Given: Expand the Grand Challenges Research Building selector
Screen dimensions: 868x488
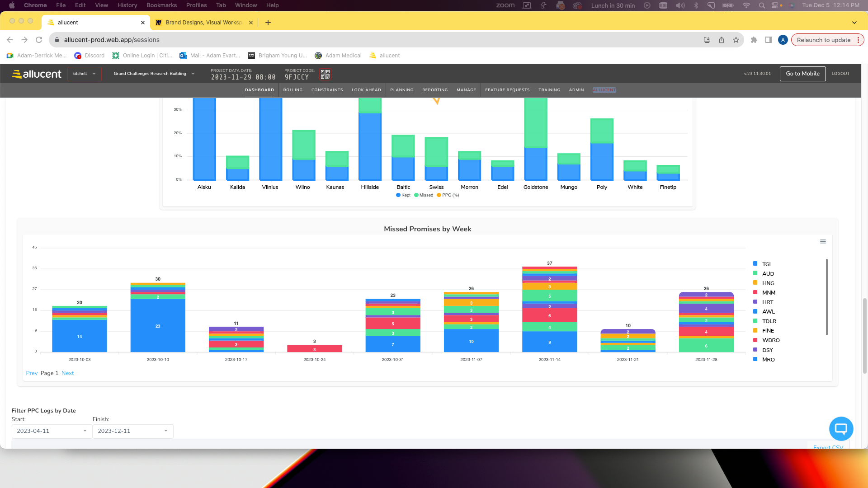Looking at the screenshot, I should pyautogui.click(x=154, y=74).
